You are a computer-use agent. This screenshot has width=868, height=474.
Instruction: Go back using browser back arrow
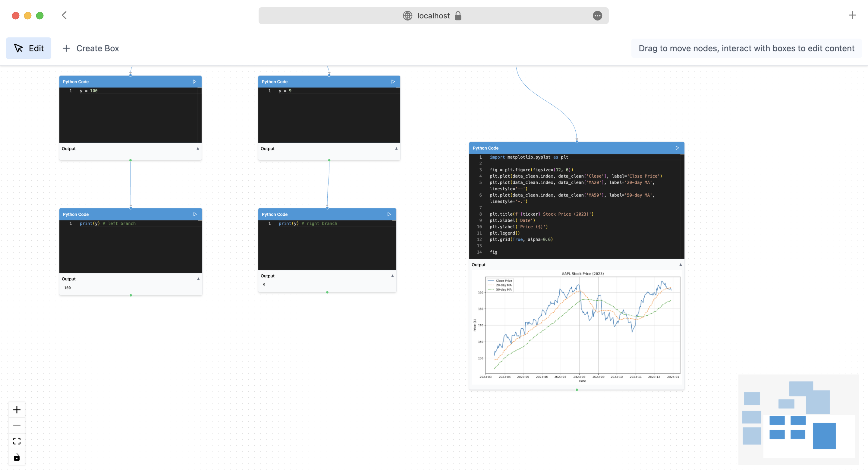[x=64, y=15]
